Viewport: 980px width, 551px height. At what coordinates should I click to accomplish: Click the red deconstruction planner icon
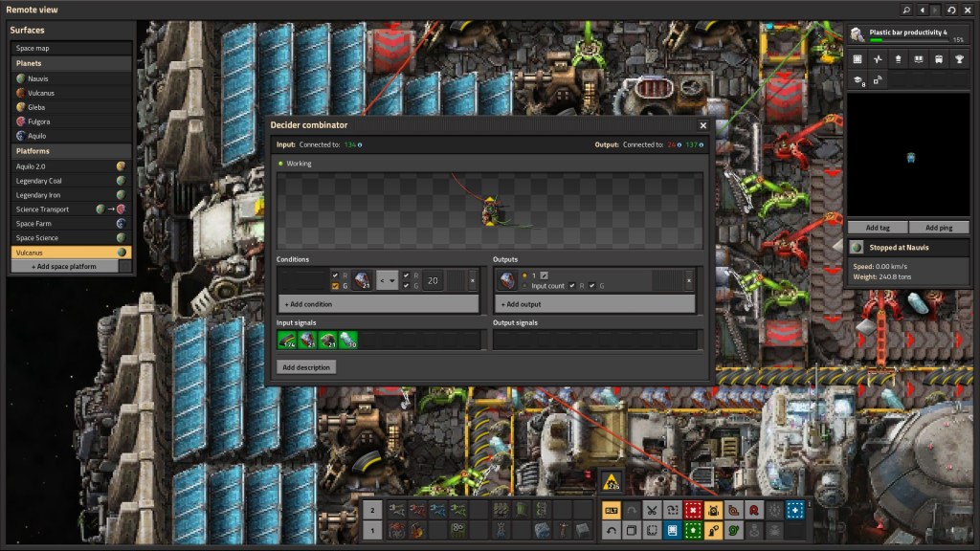(x=693, y=510)
